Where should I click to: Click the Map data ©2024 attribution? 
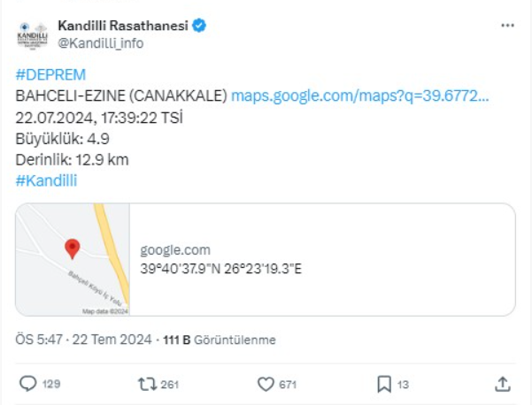105,311
